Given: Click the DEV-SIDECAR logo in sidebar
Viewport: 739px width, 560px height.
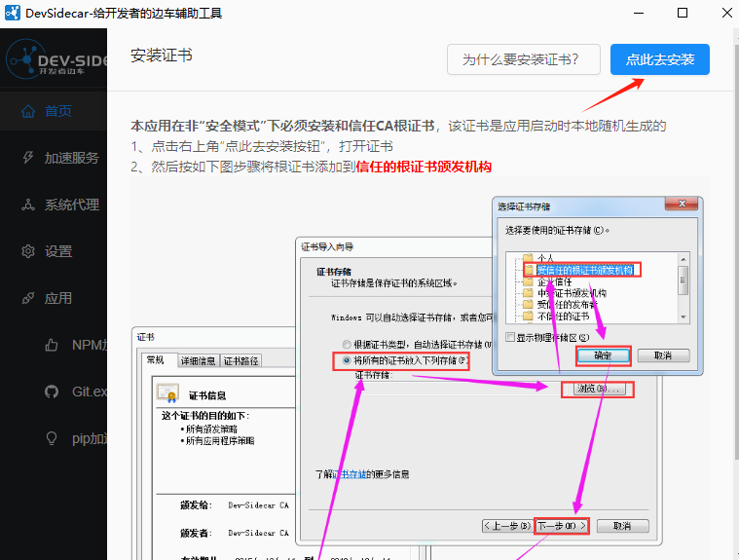Looking at the screenshot, I should pos(54,60).
